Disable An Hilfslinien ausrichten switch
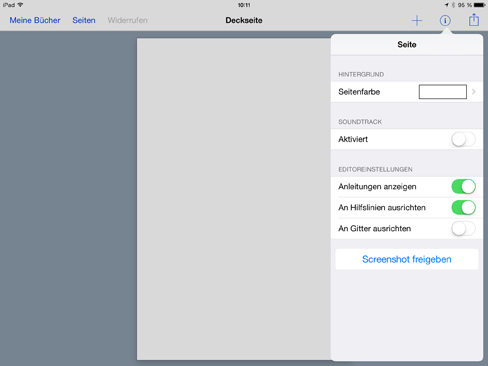Image resolution: width=488 pixels, height=366 pixels. (463, 208)
